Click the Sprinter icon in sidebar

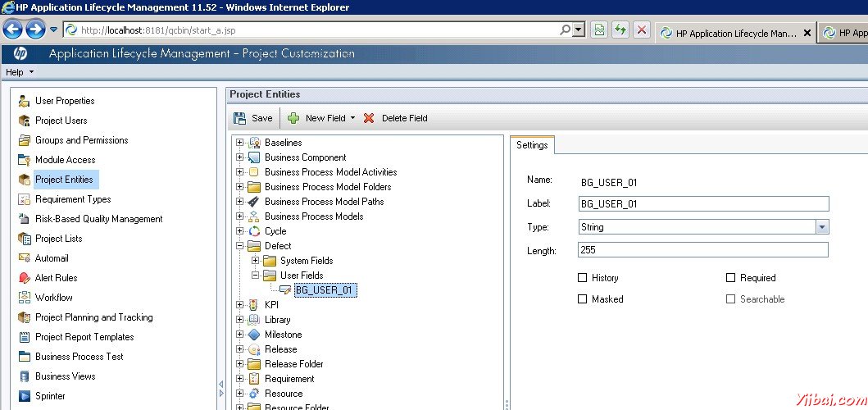24,396
